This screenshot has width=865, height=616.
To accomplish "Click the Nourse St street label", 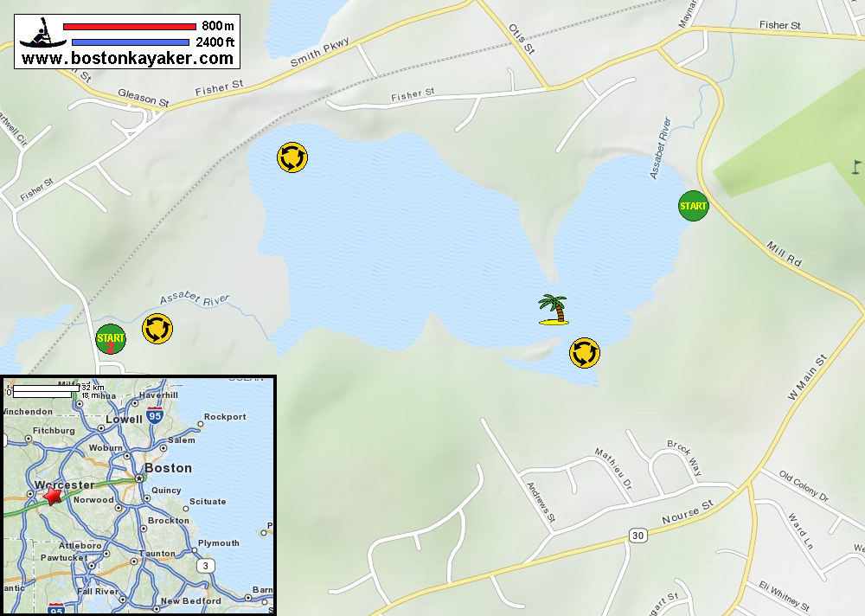I will tap(688, 512).
